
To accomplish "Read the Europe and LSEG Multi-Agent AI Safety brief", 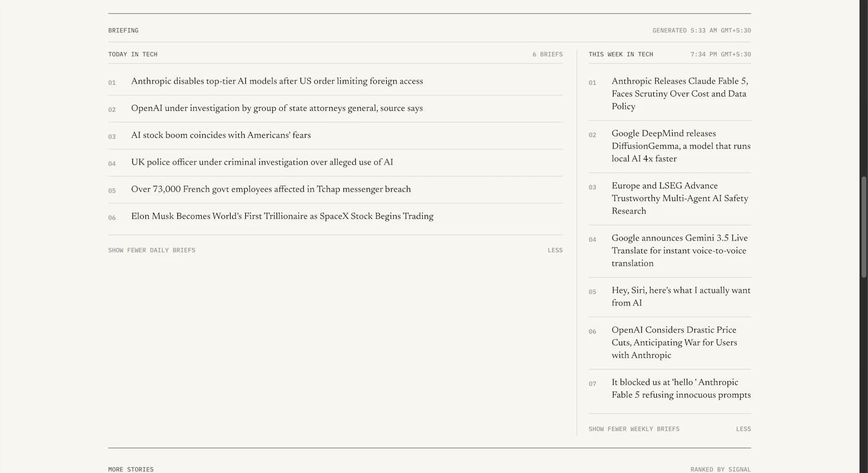I will pos(680,198).
